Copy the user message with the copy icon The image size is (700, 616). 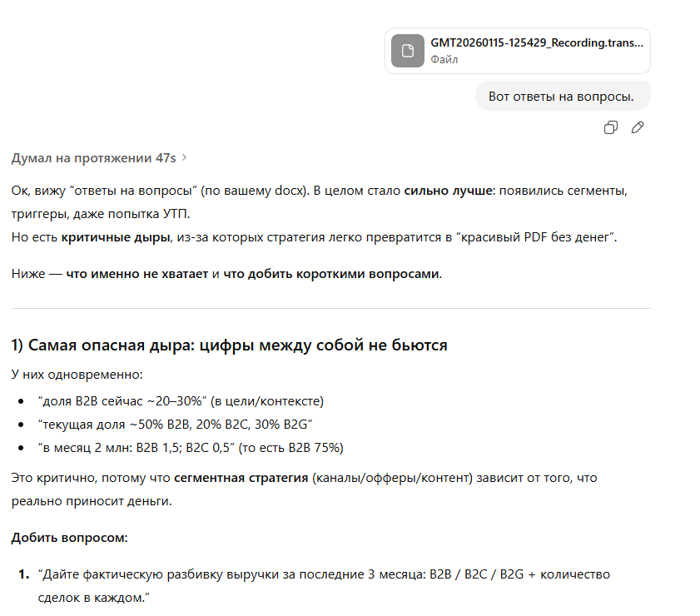click(610, 127)
